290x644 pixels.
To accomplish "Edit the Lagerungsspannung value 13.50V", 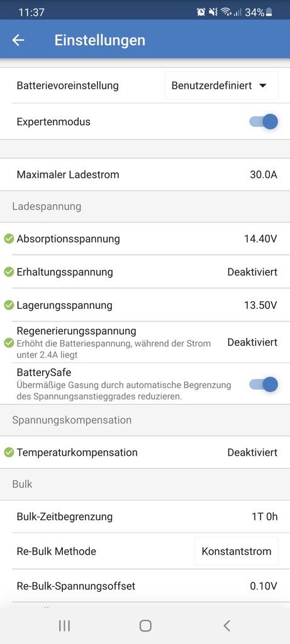I will (x=260, y=305).
